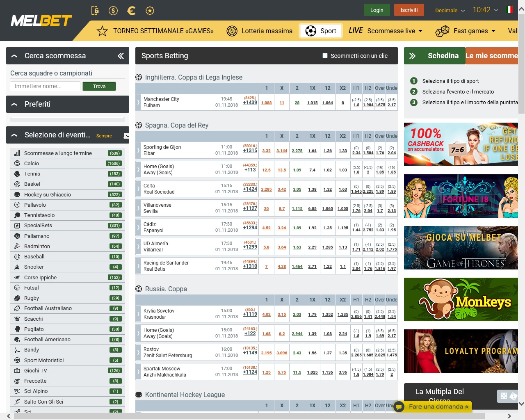Select odds 3.32 for Sporting de Gijon win
Screen dimensions: 525x420
tap(266, 151)
